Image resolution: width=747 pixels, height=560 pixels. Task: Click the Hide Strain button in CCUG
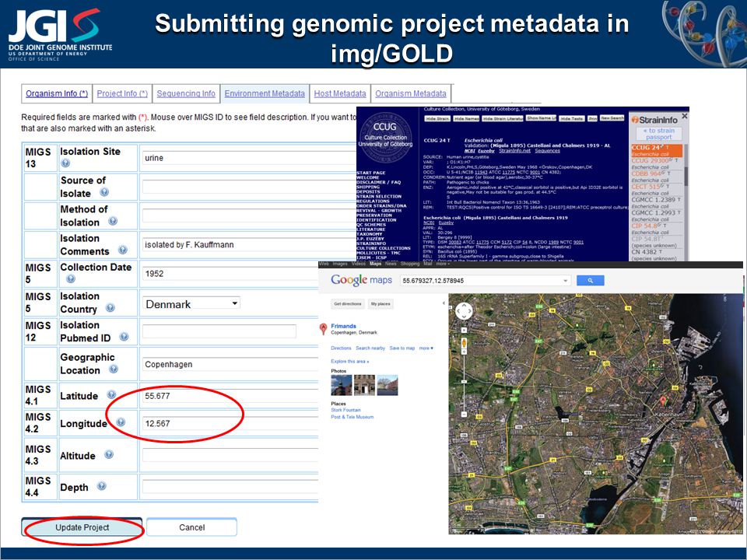[437, 118]
